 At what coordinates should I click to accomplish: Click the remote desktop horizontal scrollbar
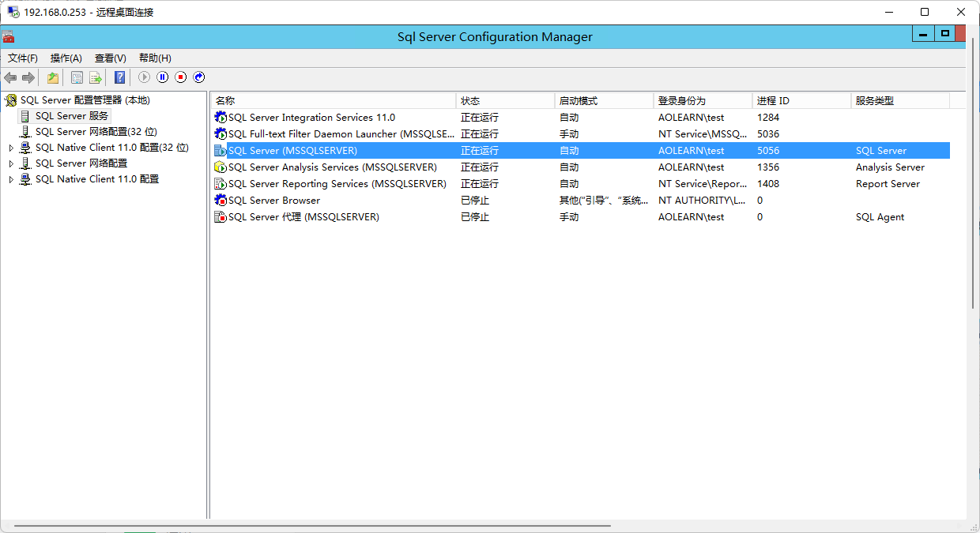pos(312,526)
